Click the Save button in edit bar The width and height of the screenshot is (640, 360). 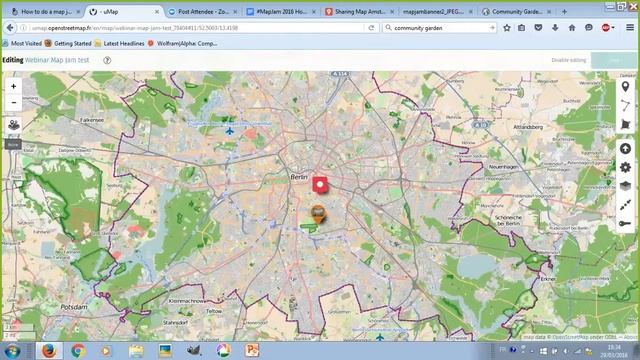click(613, 60)
